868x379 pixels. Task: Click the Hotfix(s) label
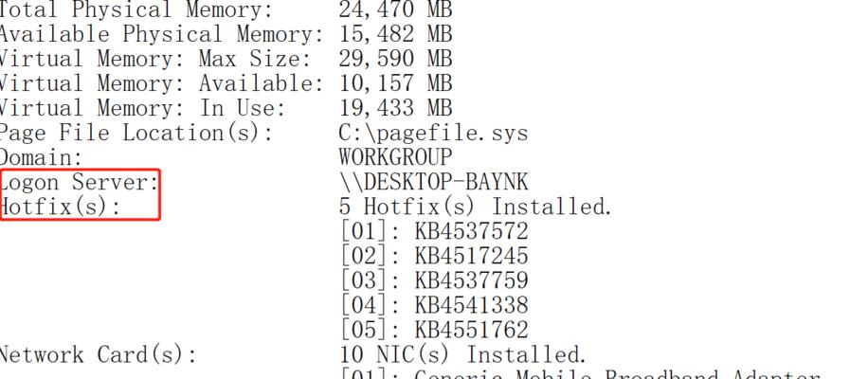tap(60, 207)
